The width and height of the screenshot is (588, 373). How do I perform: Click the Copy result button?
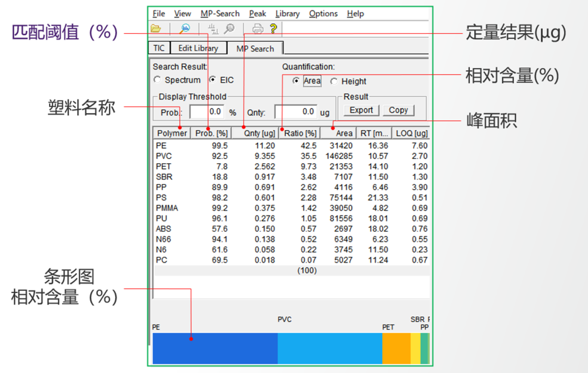[x=398, y=110]
